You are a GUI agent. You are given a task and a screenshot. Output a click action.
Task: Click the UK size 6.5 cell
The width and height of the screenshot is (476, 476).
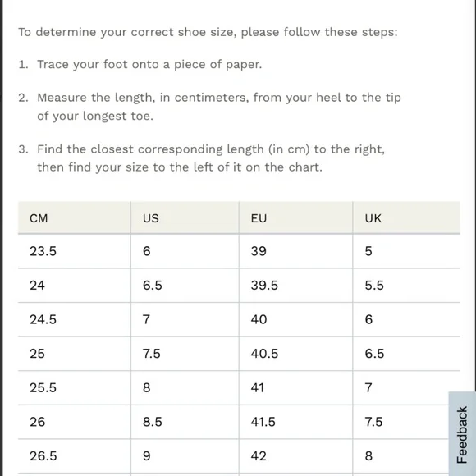406,354
